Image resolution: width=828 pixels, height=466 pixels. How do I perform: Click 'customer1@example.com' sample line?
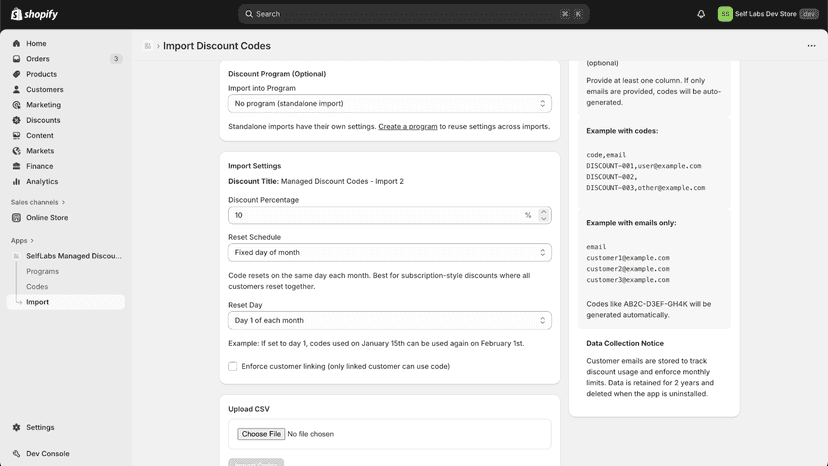(628, 258)
